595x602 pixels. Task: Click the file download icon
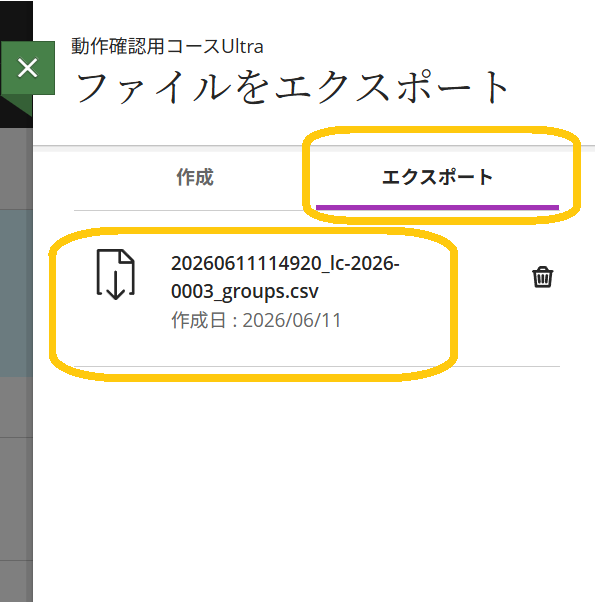[x=116, y=274]
